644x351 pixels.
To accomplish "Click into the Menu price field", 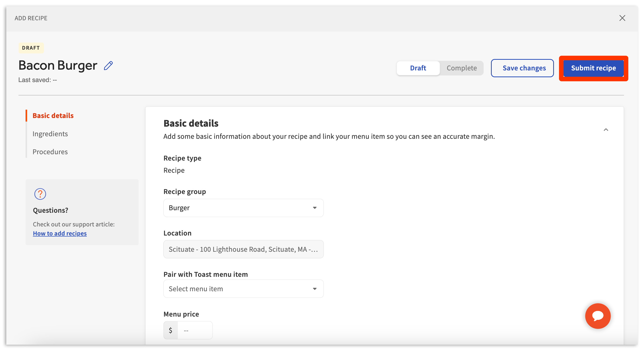I will pos(195,330).
